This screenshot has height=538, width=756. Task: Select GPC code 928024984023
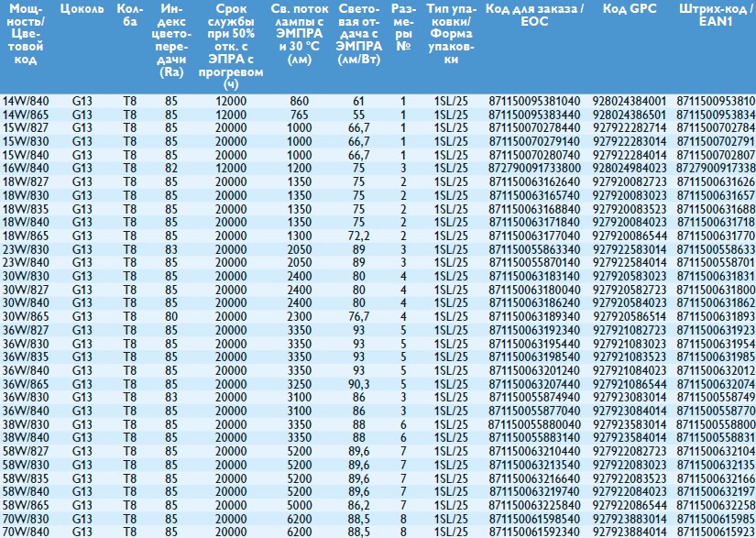tap(630, 168)
